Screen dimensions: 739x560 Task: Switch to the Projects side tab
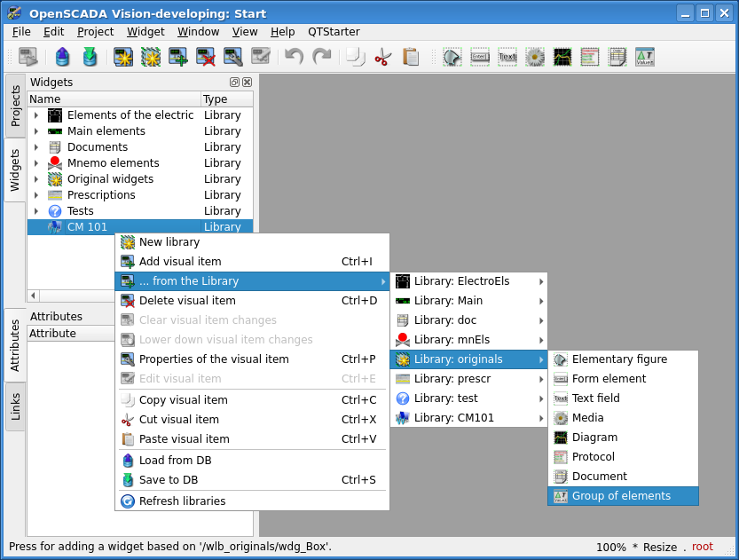(15, 105)
